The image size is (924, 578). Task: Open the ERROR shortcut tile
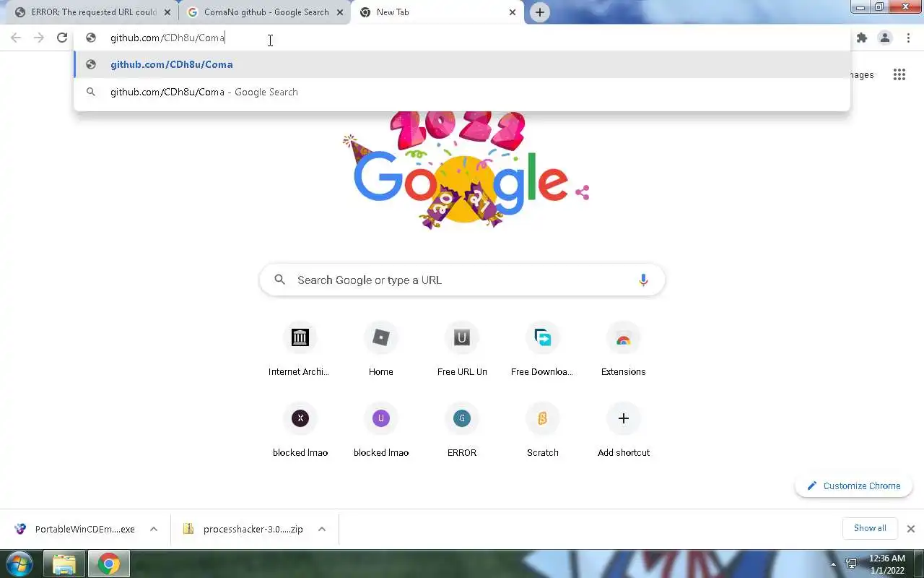(x=462, y=431)
